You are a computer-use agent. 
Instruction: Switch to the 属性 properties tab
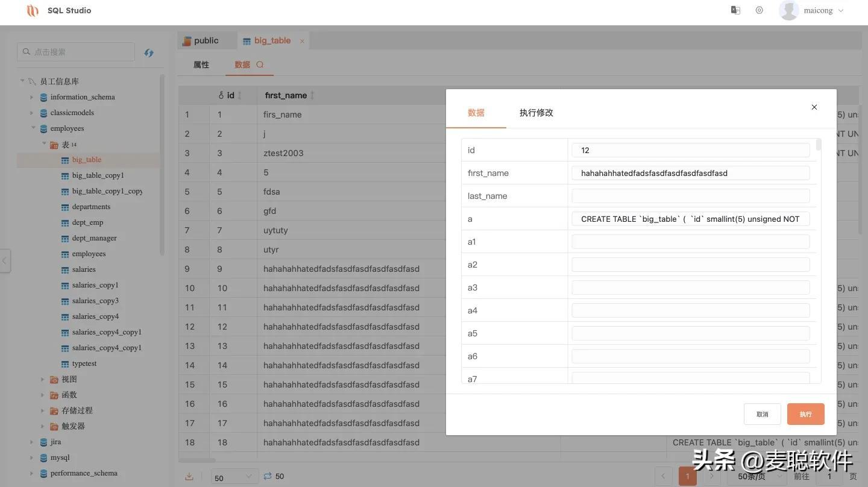201,64
